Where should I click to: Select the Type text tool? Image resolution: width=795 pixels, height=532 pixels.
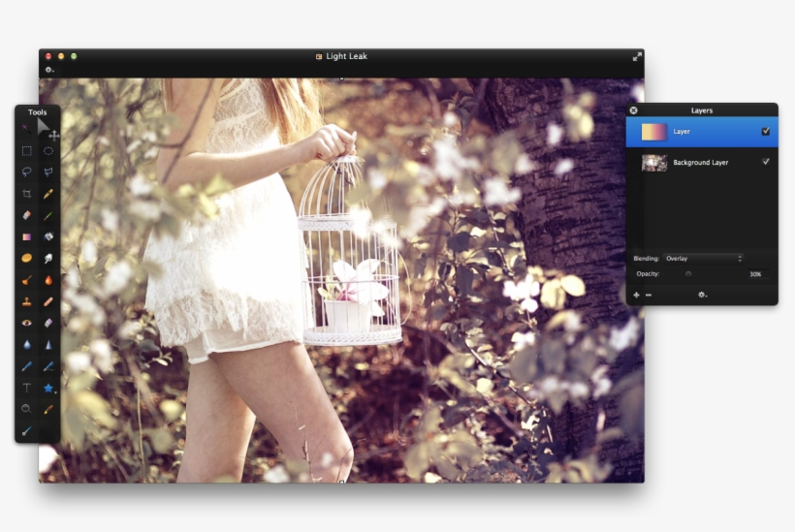pyautogui.click(x=26, y=388)
